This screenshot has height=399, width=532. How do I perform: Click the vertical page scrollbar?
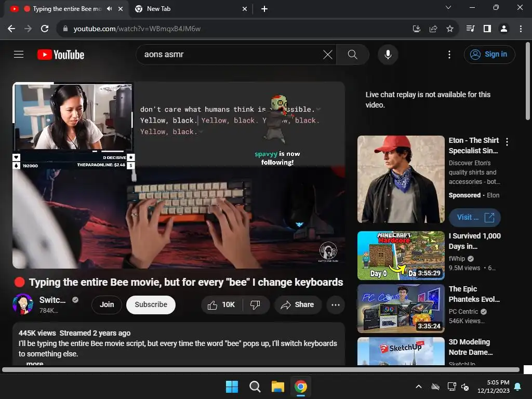528,81
